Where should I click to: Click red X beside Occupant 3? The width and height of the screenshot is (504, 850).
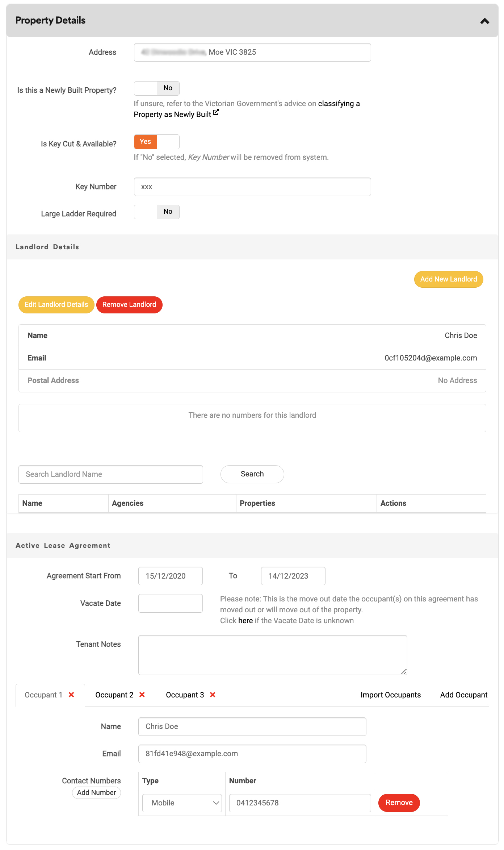point(213,695)
